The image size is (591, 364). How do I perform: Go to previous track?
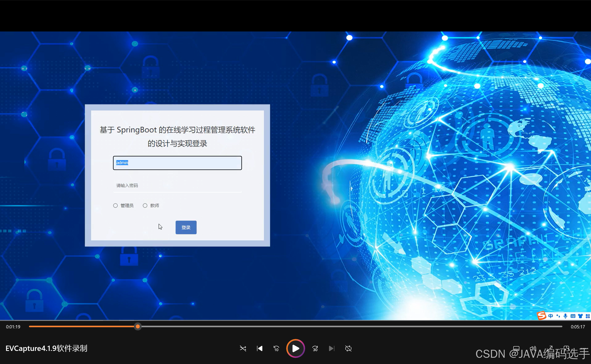coord(260,348)
